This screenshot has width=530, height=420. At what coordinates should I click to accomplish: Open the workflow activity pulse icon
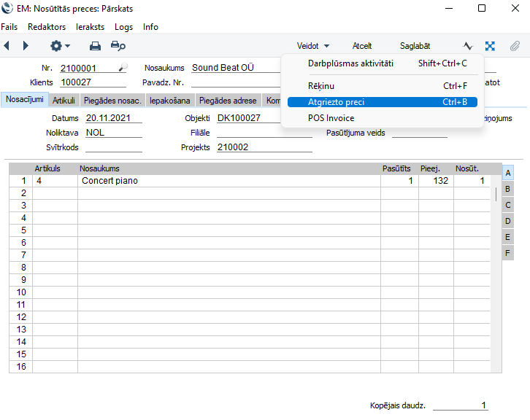[x=468, y=46]
